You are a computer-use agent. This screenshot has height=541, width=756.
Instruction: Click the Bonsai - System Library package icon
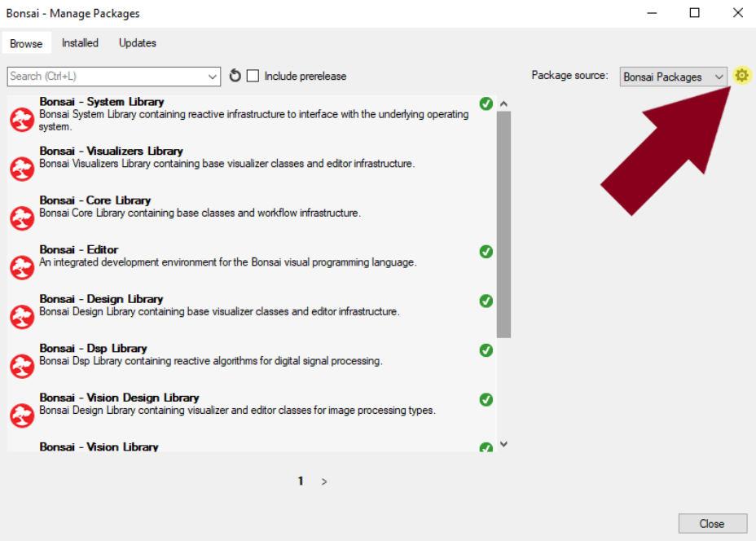click(22, 120)
